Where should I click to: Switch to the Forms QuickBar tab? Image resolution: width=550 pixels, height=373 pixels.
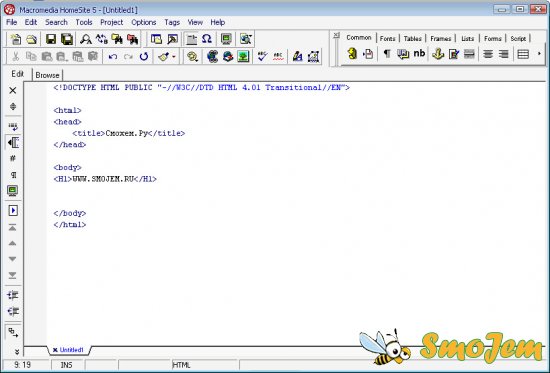coord(492,39)
